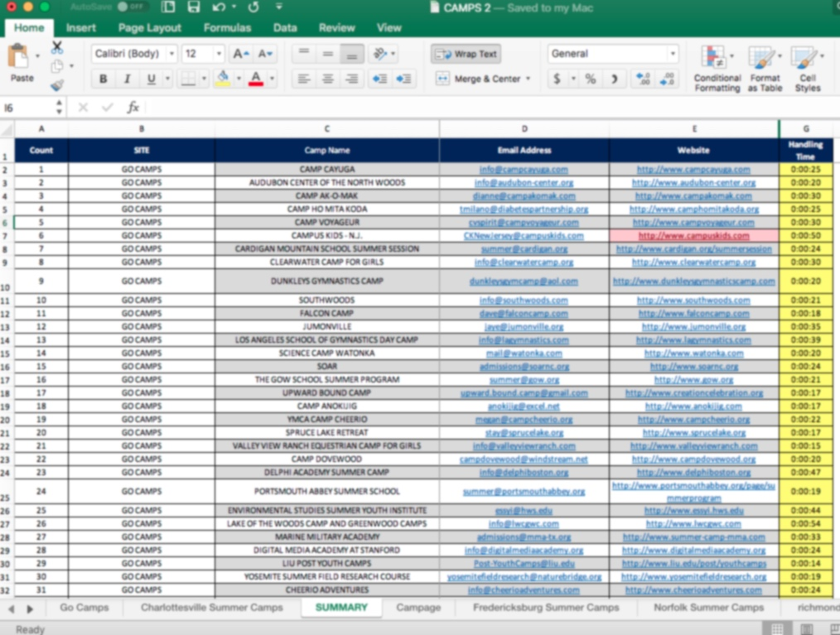The width and height of the screenshot is (840, 635).
Task: Switch to Fredericksburg Summer Camps sheet
Action: pos(546,608)
